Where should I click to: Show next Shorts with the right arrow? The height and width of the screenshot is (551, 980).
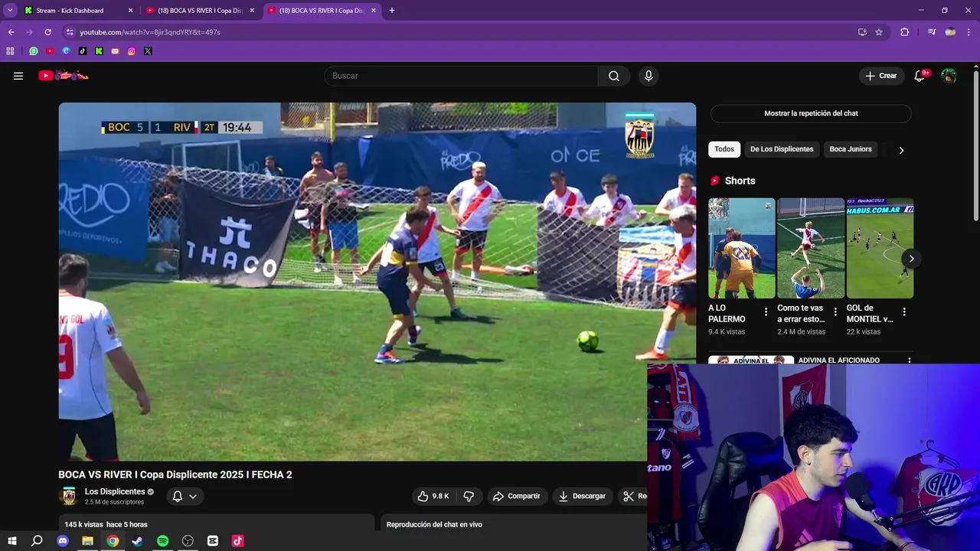(911, 259)
